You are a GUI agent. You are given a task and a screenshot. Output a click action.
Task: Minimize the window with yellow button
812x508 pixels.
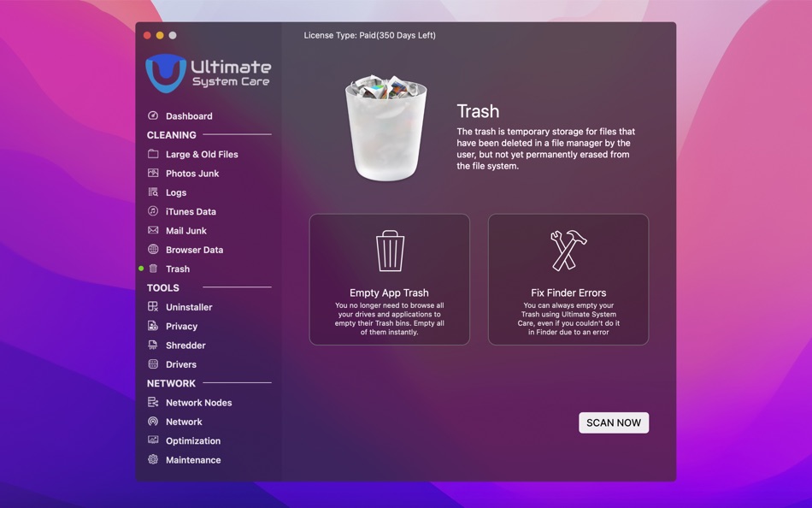pyautogui.click(x=160, y=35)
